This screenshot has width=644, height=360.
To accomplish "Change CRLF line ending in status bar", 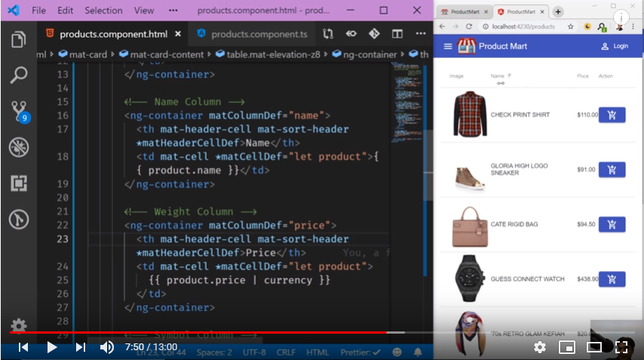I will point(286,352).
